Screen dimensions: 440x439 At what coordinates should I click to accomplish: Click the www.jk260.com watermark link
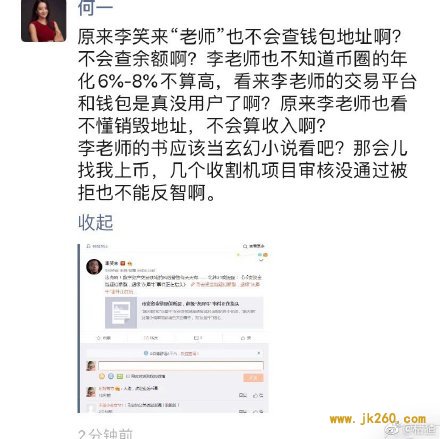pyautogui.click(x=378, y=419)
